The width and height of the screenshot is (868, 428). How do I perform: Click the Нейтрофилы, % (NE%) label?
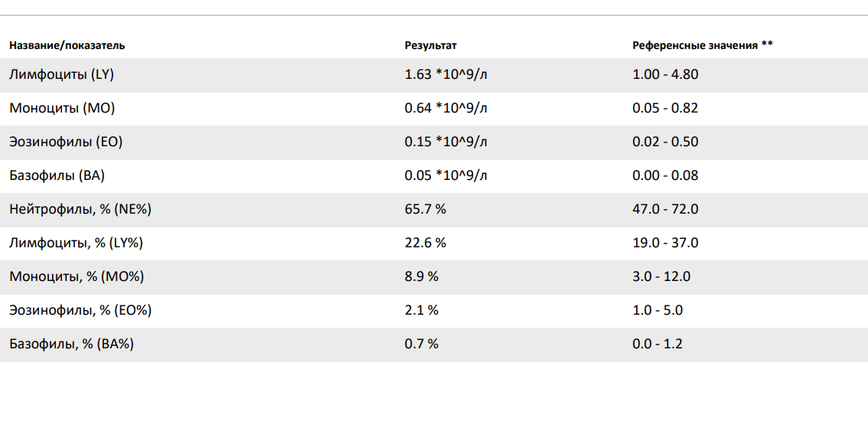pyautogui.click(x=85, y=209)
